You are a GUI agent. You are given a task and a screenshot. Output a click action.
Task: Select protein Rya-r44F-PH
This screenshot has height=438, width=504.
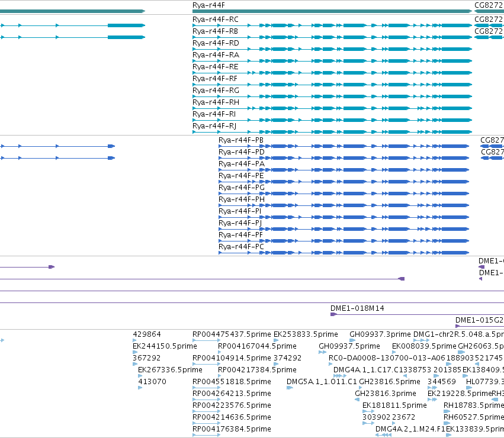[242, 199]
